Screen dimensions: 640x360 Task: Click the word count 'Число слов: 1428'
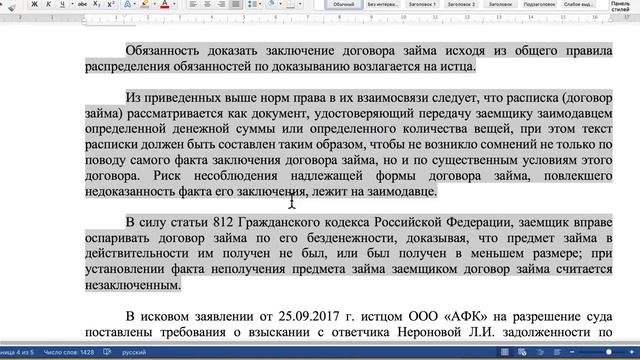69,352
